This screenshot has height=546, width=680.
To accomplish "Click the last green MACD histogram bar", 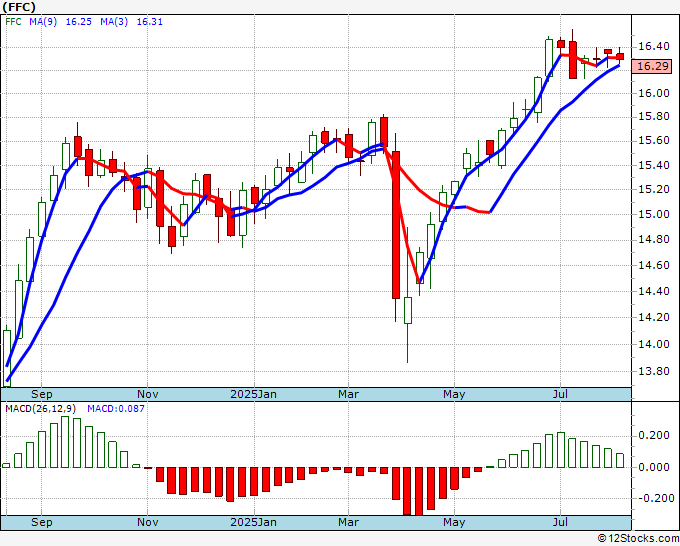I will [x=620, y=461].
